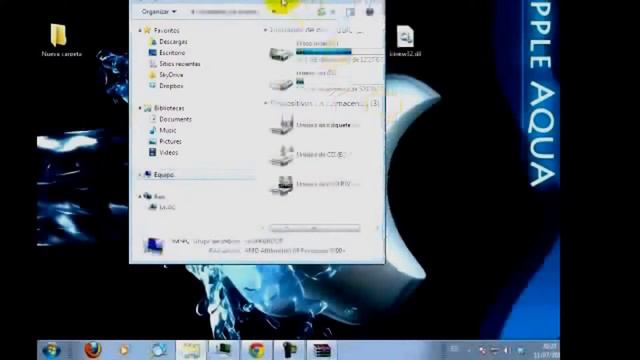
Task: Click the SkyDrive cloud folder icon
Action: pos(153,75)
